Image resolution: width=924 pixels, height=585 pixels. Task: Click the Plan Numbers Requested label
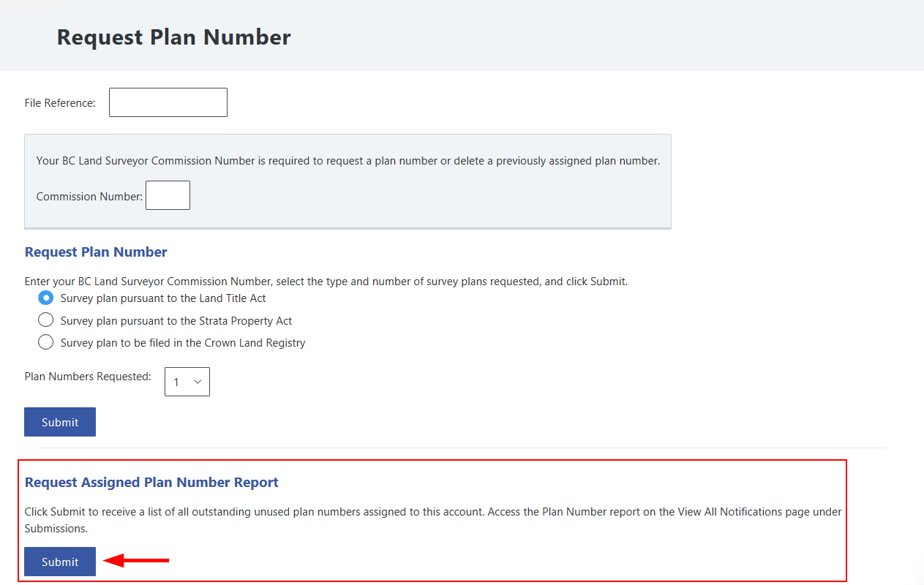[88, 377]
